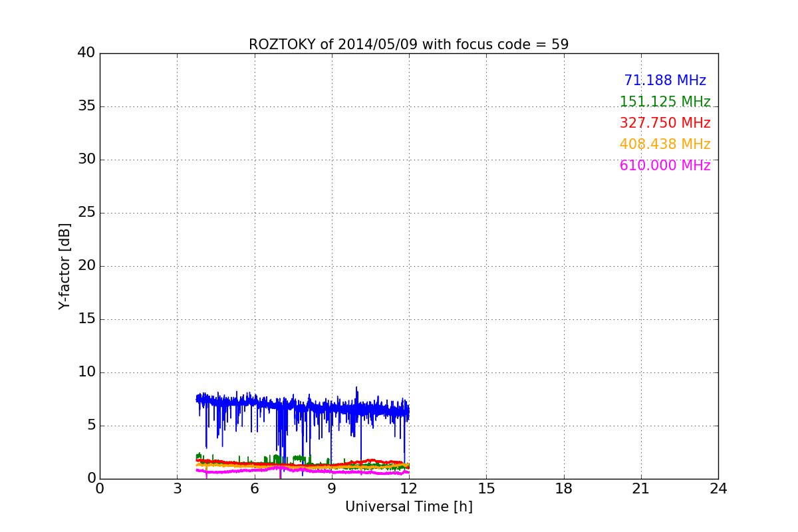This screenshot has width=798, height=532.
Task: Click the y-axis tick label 35
Action: 86,106
